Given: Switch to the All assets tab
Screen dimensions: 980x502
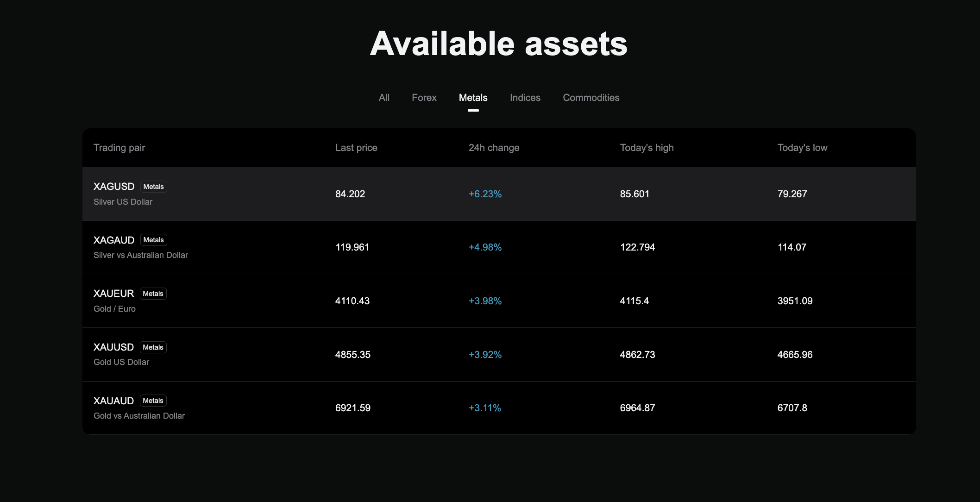Looking at the screenshot, I should pos(384,98).
